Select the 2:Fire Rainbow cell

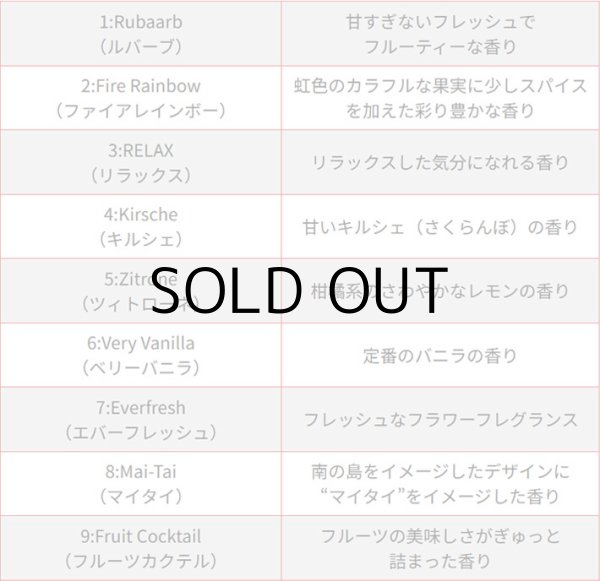(141, 98)
